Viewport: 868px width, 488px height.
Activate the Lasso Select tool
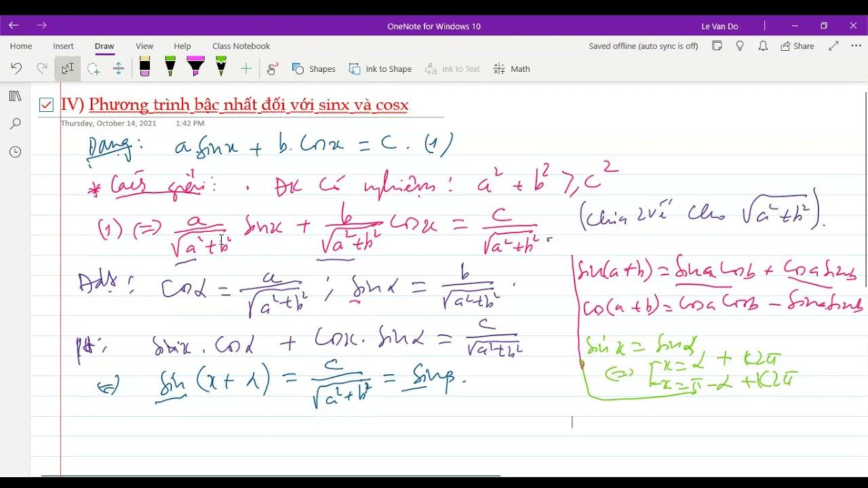94,68
